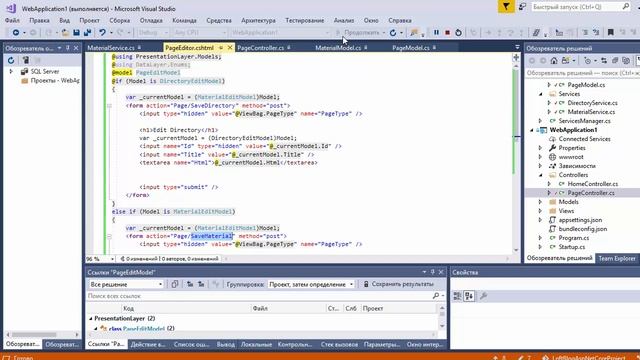The height and width of the screenshot is (360, 640).
Task: Select appsettings.json in Solution Explorer
Action: point(580,220)
